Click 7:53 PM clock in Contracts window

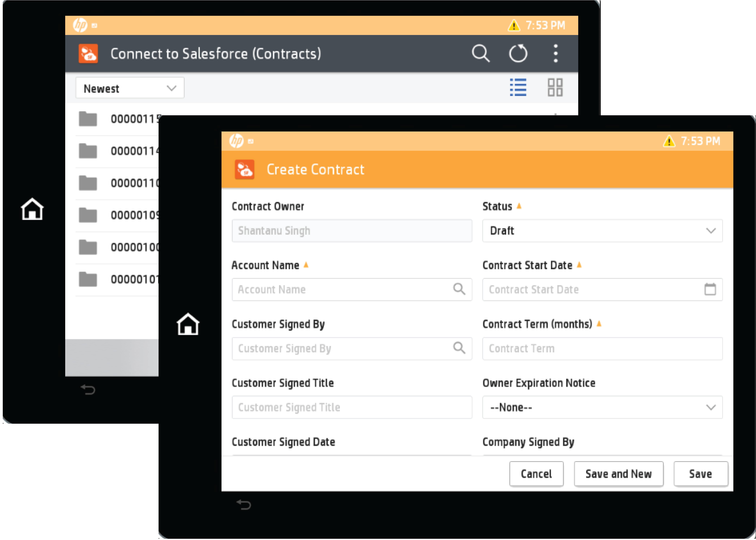[545, 26]
